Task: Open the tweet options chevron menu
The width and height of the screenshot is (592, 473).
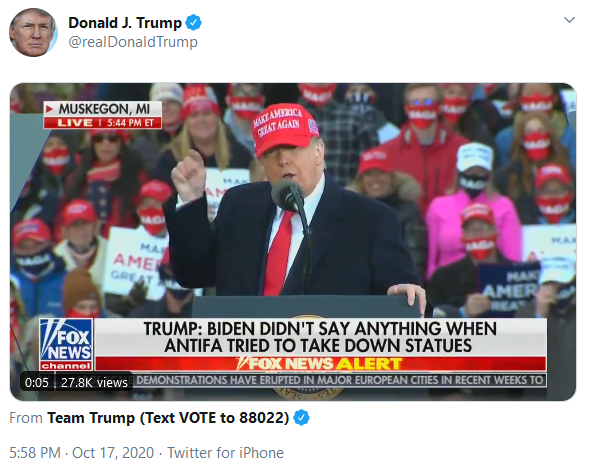Action: coord(569,20)
